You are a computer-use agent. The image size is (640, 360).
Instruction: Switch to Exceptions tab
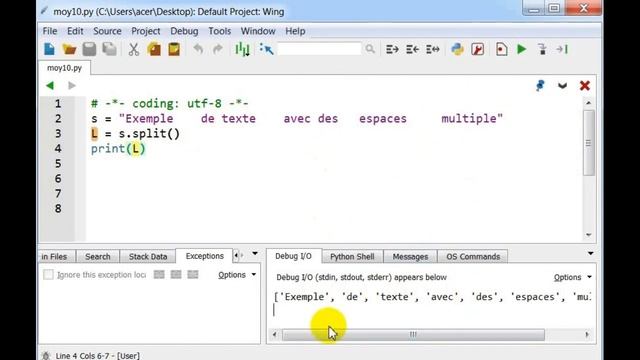pos(204,256)
